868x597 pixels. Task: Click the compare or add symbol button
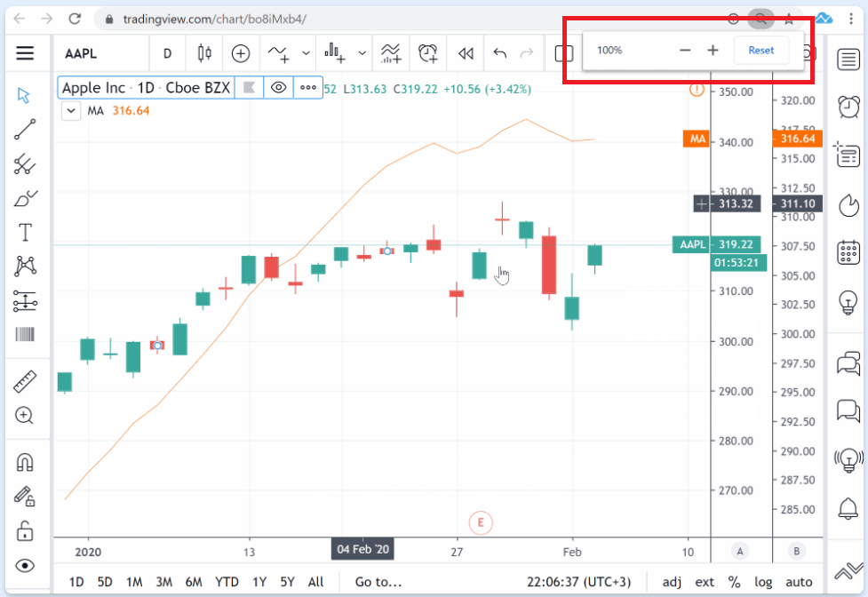[x=240, y=53]
